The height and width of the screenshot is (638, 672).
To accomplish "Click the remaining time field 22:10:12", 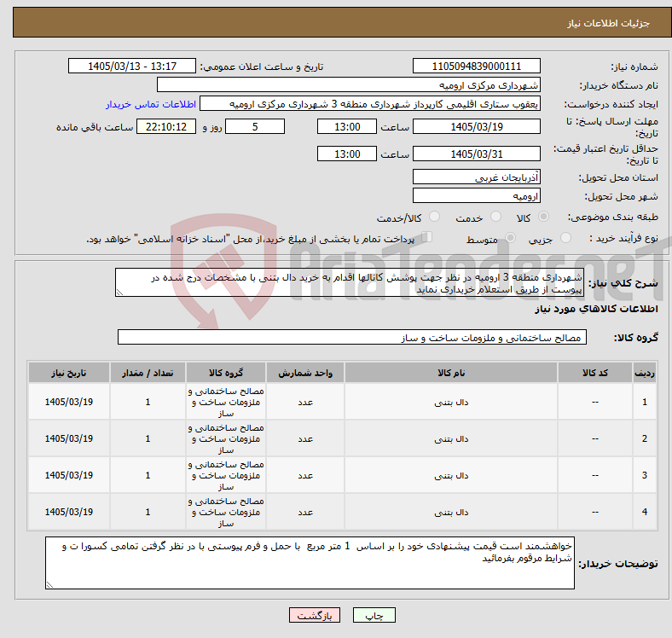I will coord(166,126).
